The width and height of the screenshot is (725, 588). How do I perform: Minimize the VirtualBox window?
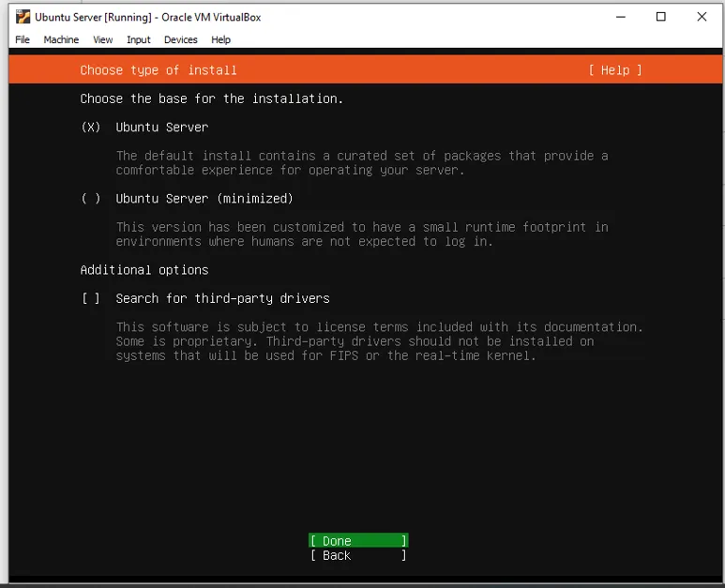(x=621, y=17)
